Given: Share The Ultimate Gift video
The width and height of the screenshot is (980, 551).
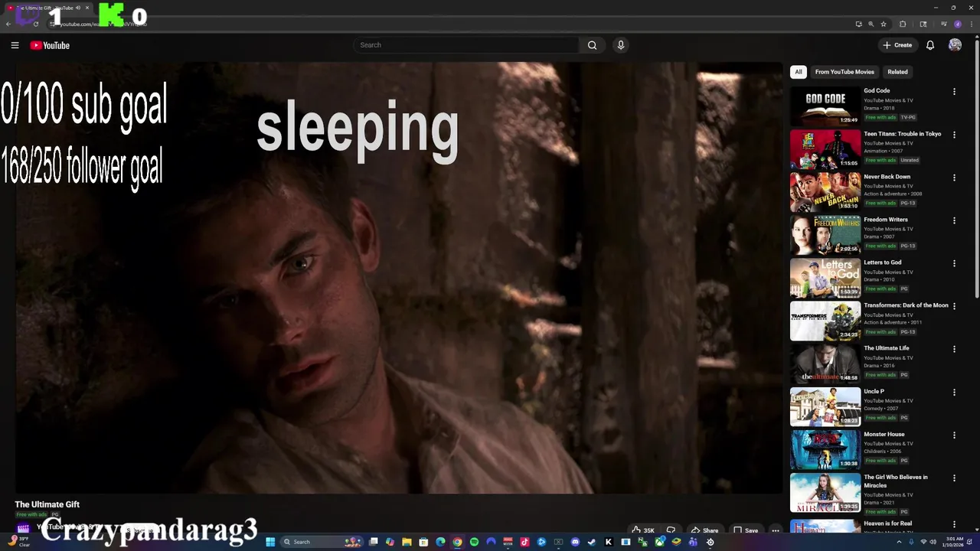Looking at the screenshot, I should tap(704, 530).
